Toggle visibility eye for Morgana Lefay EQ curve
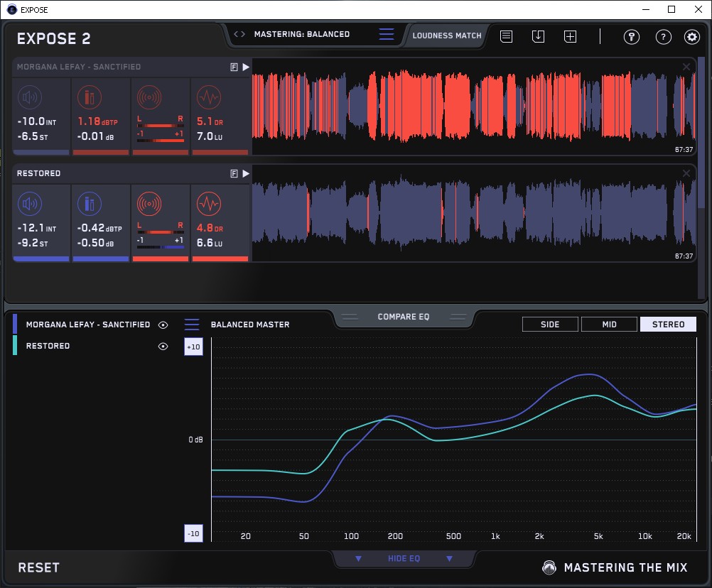 (x=163, y=325)
